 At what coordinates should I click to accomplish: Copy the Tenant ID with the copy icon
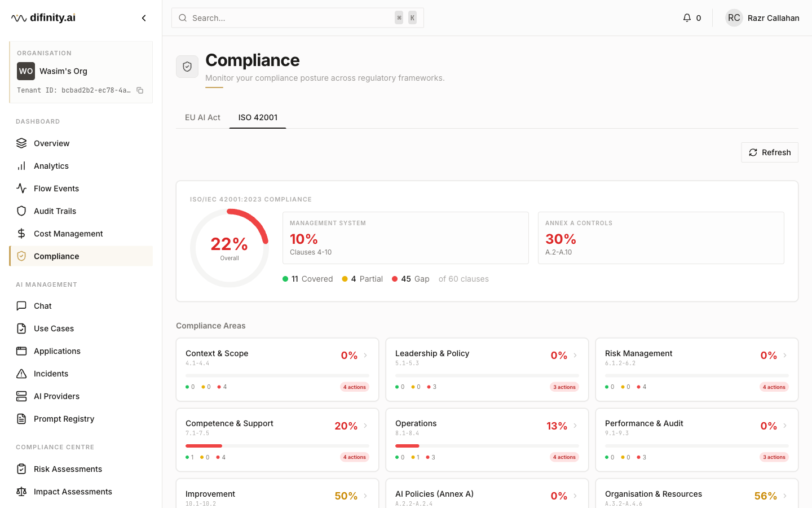click(140, 90)
